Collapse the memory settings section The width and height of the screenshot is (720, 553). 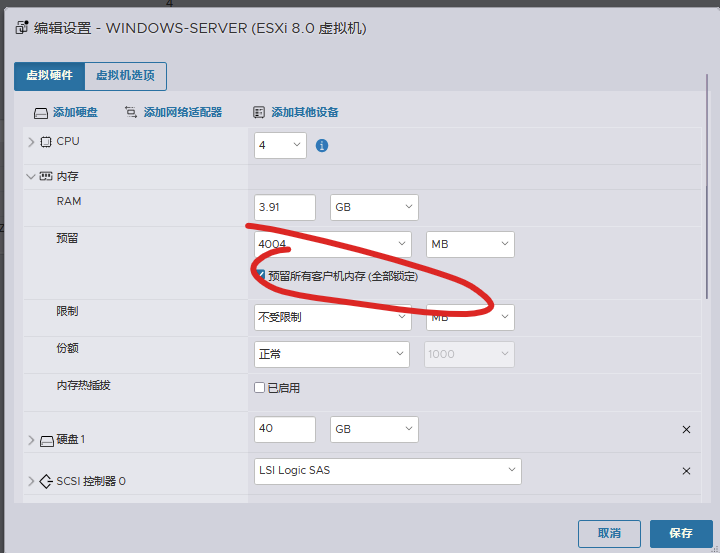click(30, 177)
